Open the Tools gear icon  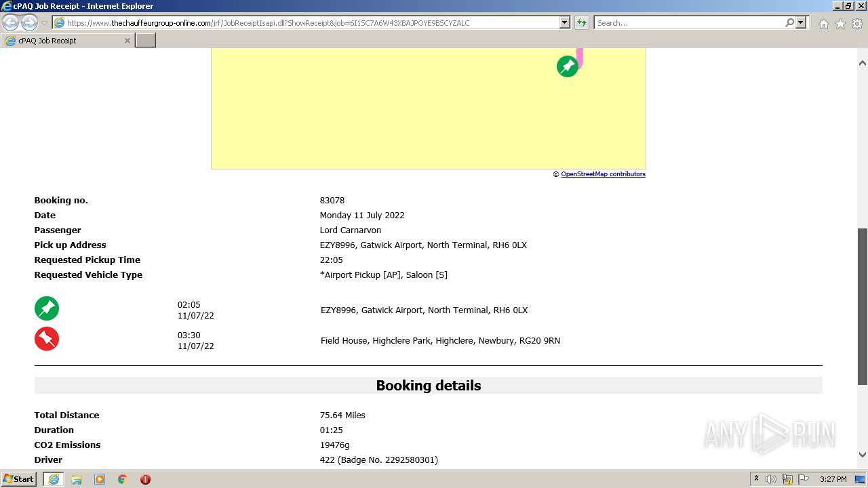857,24
